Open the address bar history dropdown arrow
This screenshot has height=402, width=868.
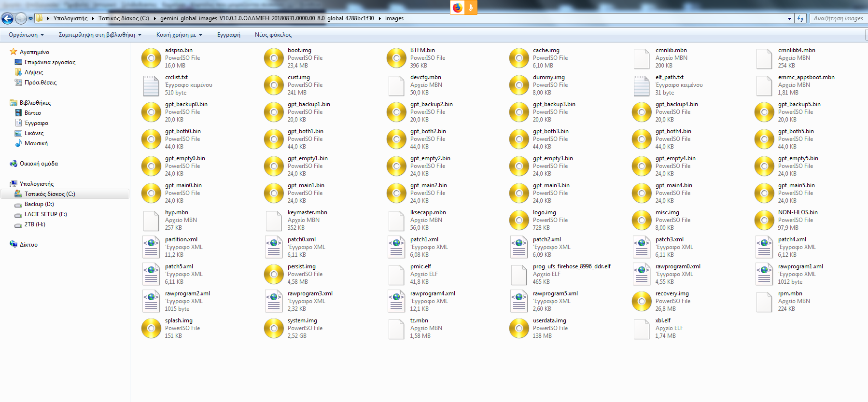tap(789, 18)
